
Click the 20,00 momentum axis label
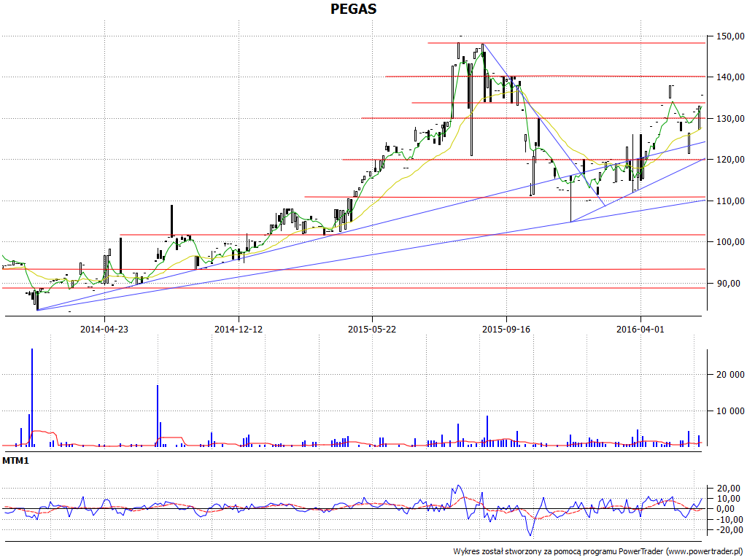729,488
